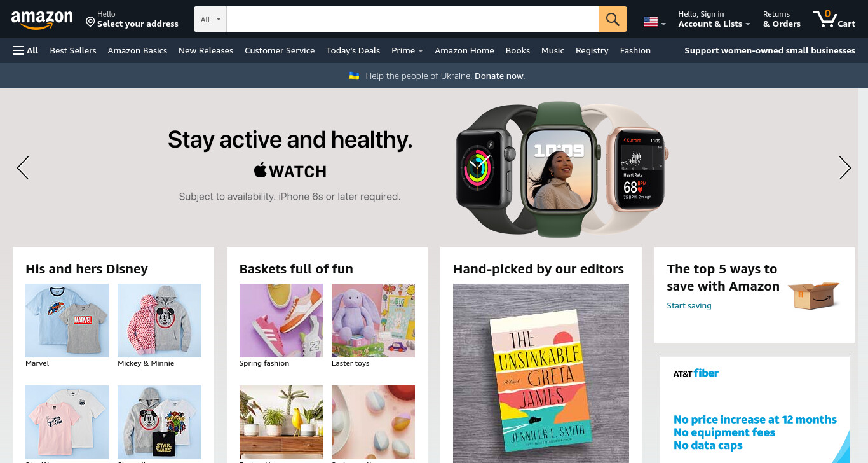Image resolution: width=868 pixels, height=463 pixels.
Task: Open the hamburger All menu
Action: (x=25, y=50)
